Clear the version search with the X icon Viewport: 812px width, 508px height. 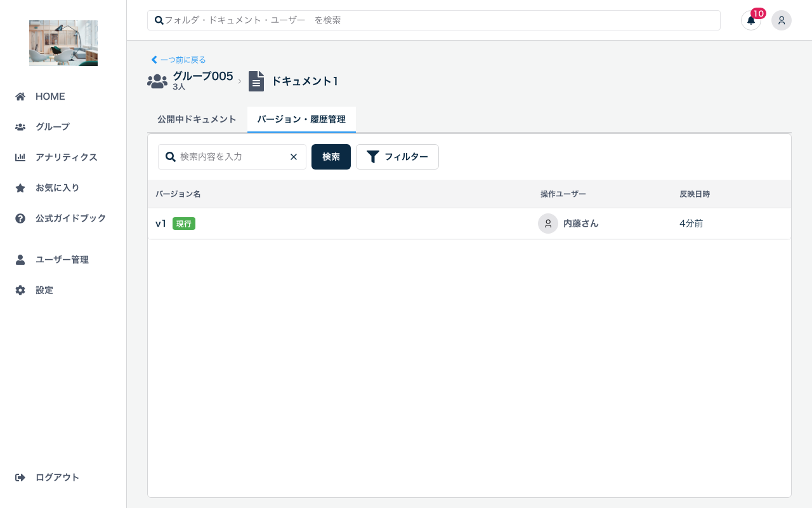(294, 157)
